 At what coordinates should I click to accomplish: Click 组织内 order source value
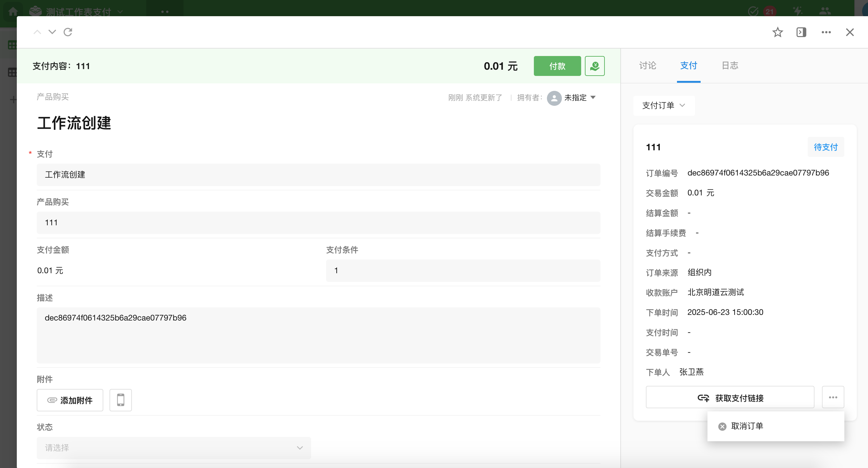[x=699, y=272]
